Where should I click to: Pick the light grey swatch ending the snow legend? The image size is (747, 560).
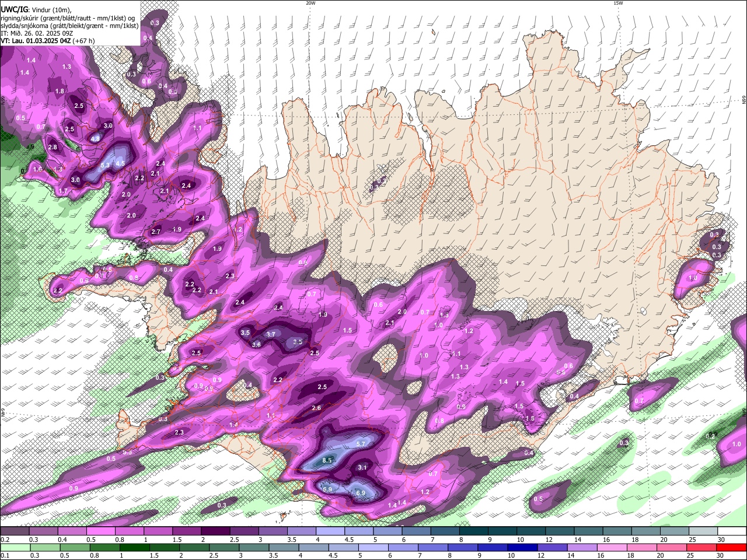[703, 531]
